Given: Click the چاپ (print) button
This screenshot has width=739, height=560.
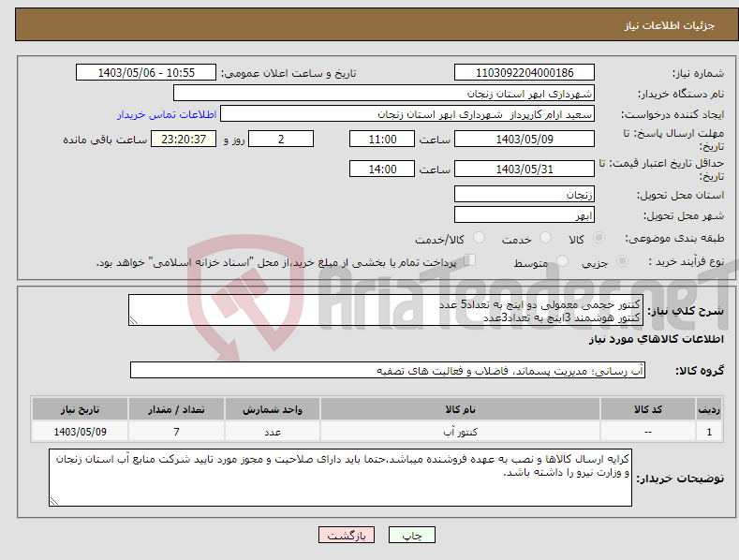Looking at the screenshot, I should tap(411, 535).
